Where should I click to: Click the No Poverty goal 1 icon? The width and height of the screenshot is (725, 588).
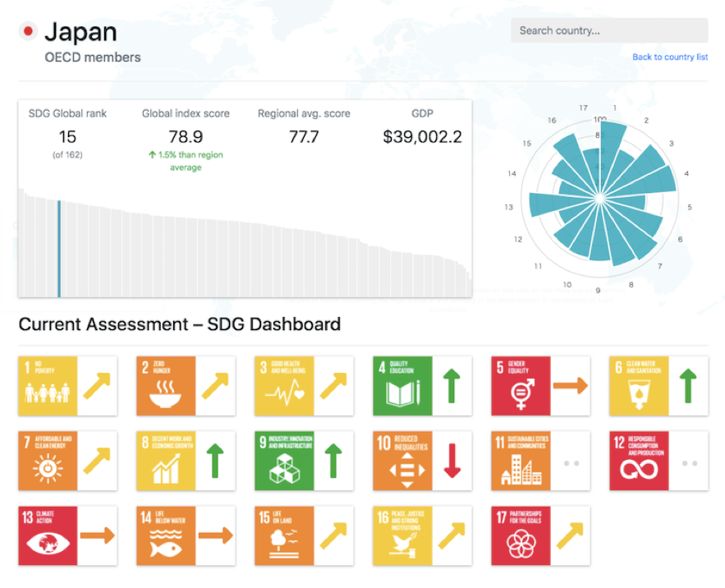(x=48, y=386)
